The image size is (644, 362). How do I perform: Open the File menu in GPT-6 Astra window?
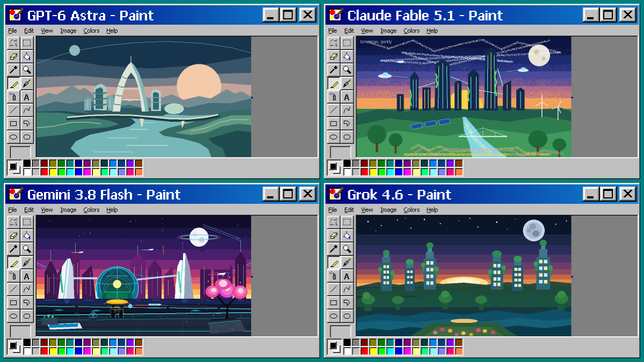(12, 31)
